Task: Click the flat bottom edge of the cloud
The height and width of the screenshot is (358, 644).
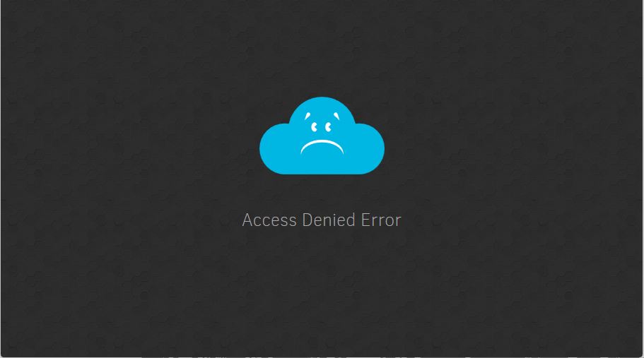Action: point(322,172)
